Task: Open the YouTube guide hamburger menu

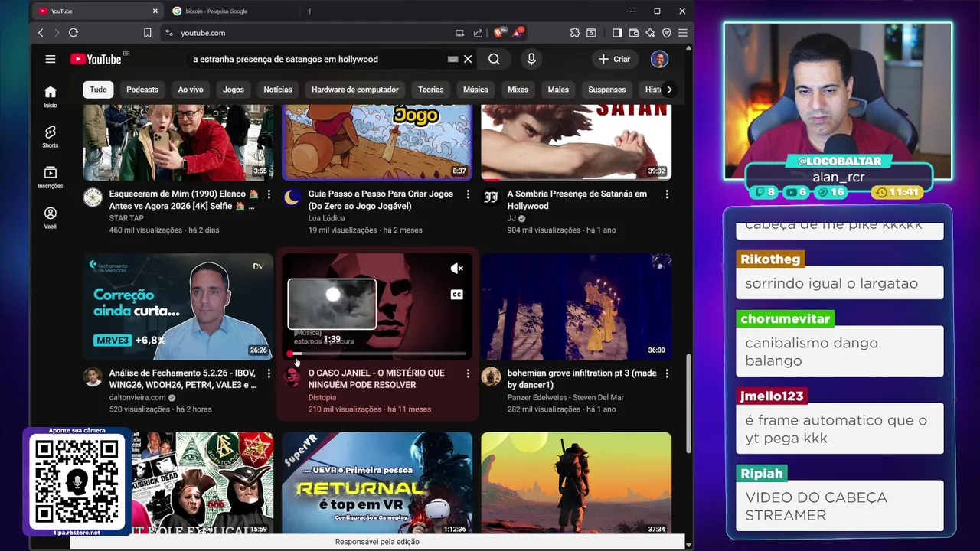Action: point(51,59)
